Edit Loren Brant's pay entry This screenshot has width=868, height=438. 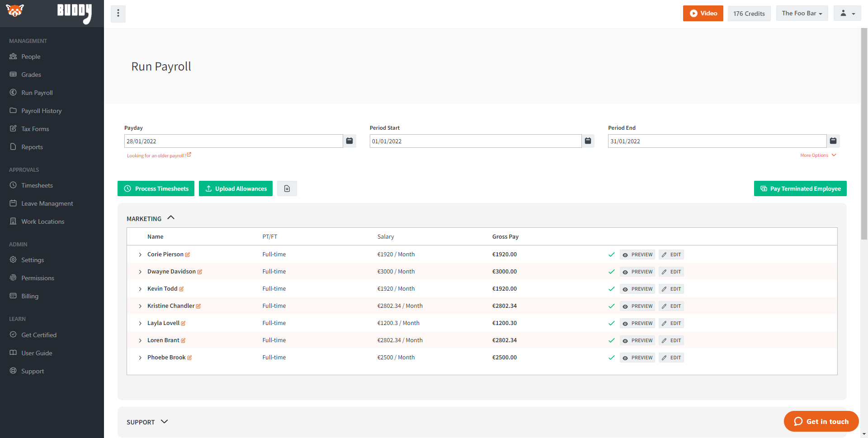point(671,340)
